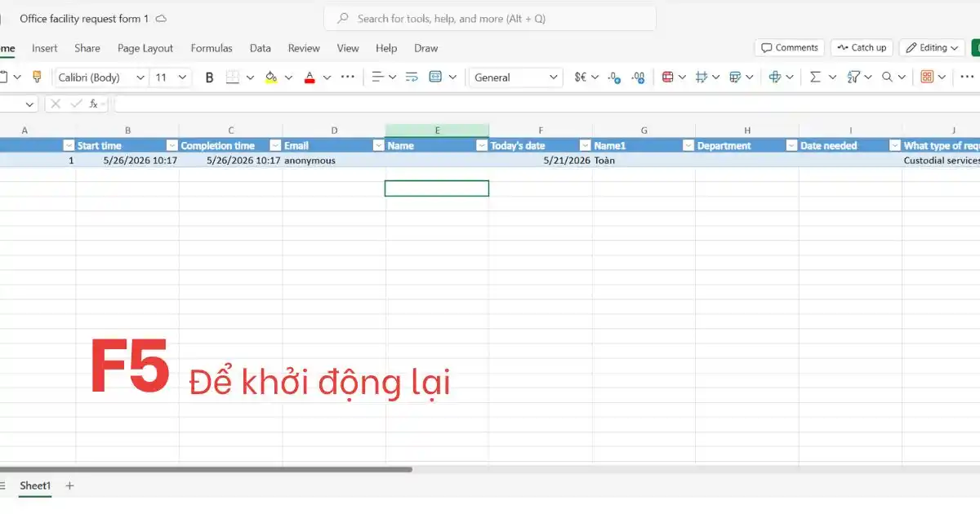Screen dimensions: 980x514
Task: Open the Insert ribbon tab
Action: 45,48
